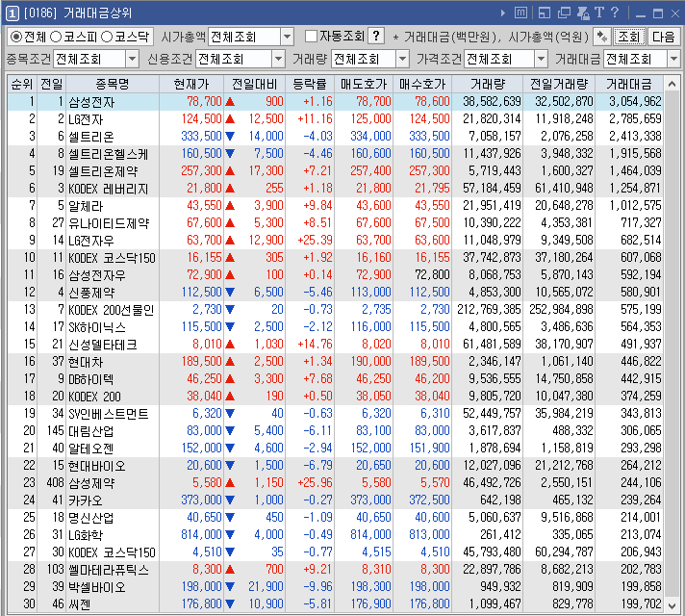Screen dimensions: 685x616
Task: Select the 셀트리온헬스케 stock name
Action: coord(109,154)
